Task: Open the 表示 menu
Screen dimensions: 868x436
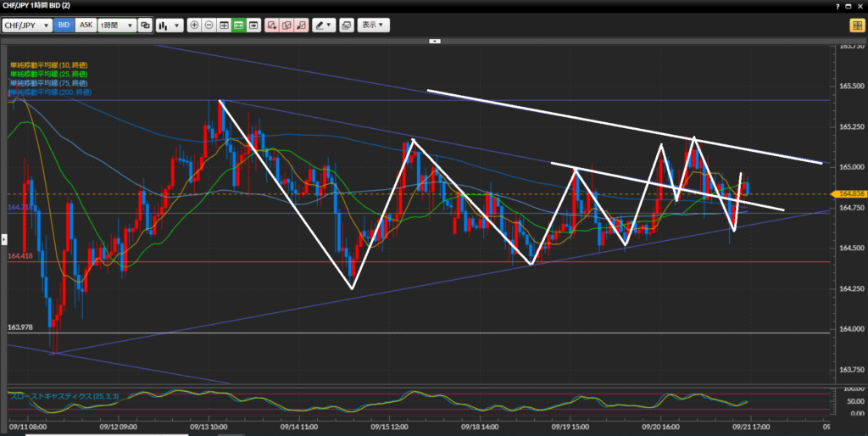Action: click(373, 25)
